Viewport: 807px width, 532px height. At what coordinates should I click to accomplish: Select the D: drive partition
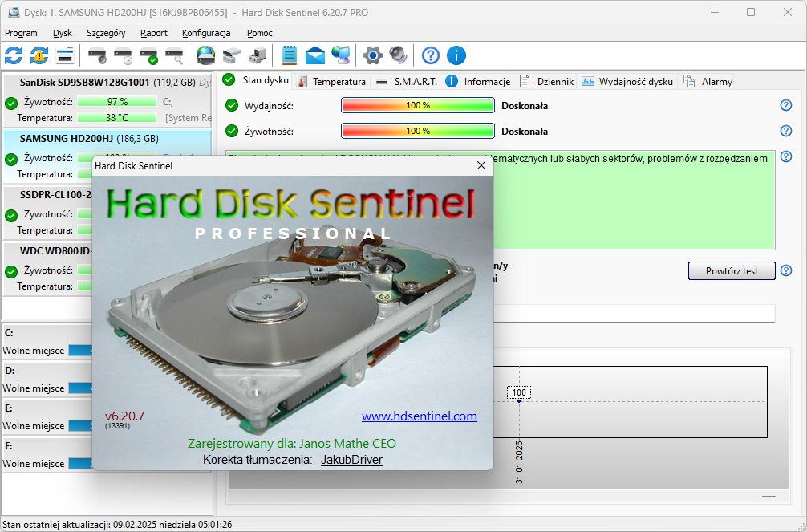coord(47,380)
